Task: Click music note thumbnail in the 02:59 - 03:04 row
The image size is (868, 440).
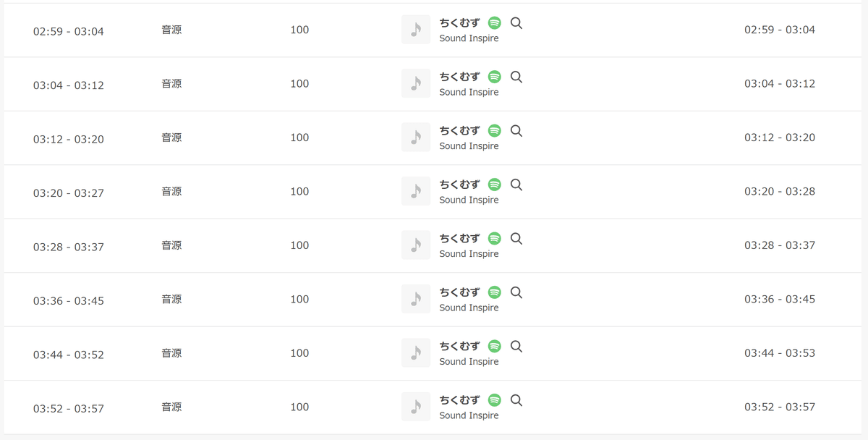Action: pos(416,30)
